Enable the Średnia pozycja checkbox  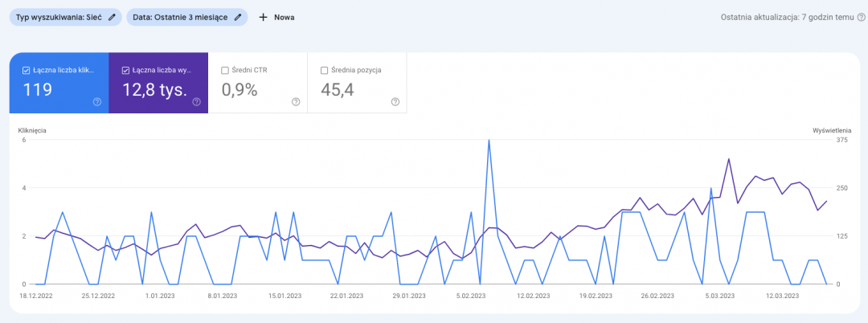(324, 70)
